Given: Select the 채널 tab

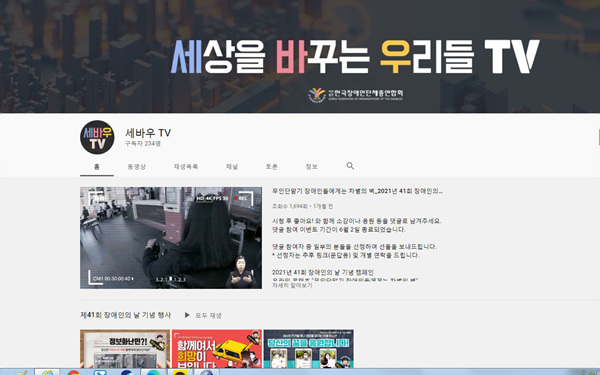Looking at the screenshot, I should (x=232, y=167).
